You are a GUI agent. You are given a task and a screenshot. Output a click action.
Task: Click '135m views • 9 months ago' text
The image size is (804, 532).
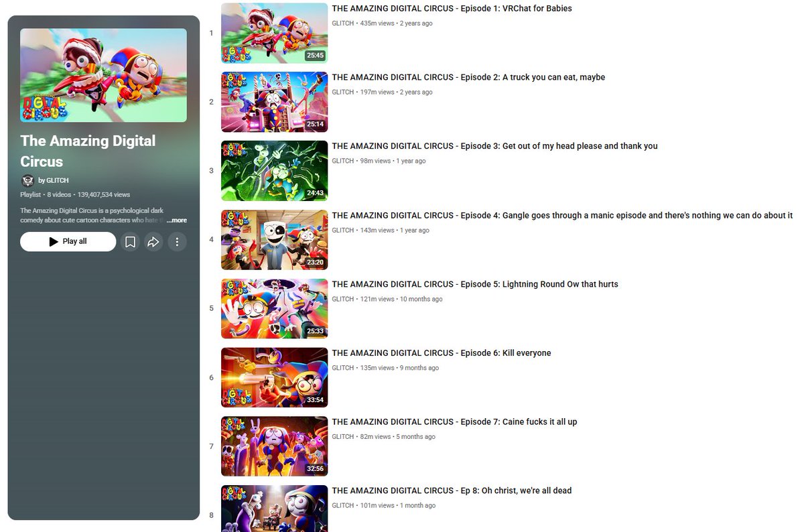coord(399,368)
